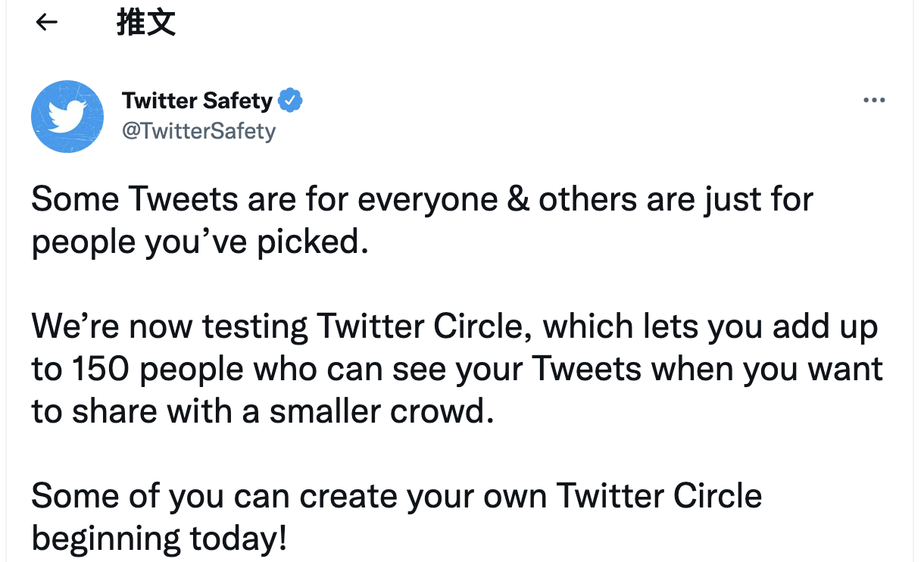Click the line starting 'Some Tweets are for everyone'
The width and height of the screenshot is (924, 562).
click(x=423, y=200)
